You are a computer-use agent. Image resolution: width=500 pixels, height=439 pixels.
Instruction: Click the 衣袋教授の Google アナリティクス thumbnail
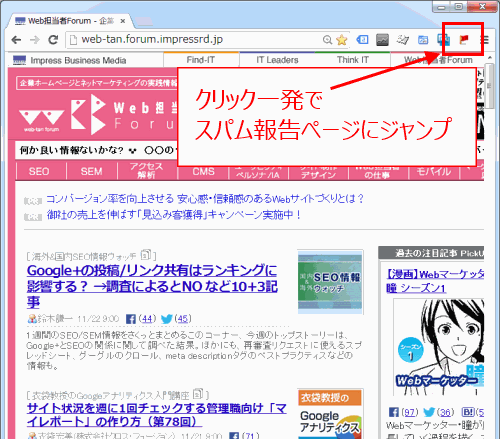tap(330, 414)
